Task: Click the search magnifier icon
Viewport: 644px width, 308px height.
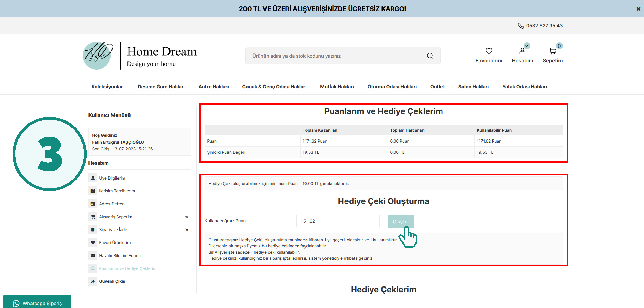Action: coord(430,56)
